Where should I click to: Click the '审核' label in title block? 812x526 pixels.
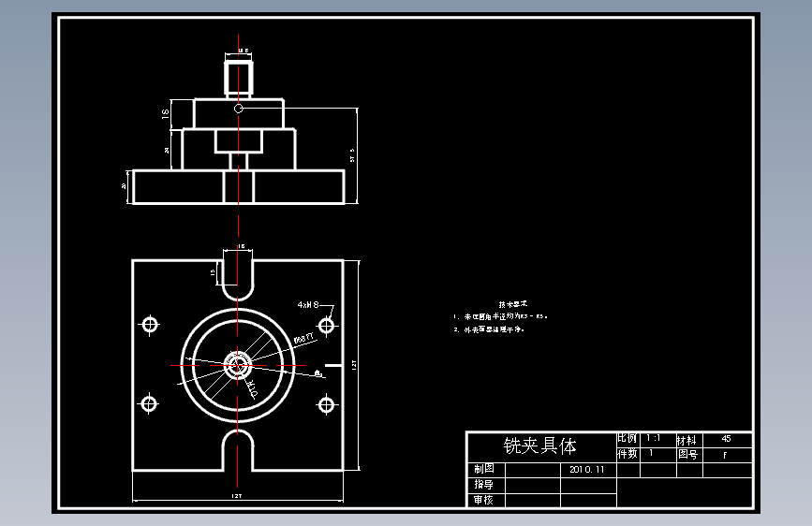click(483, 500)
